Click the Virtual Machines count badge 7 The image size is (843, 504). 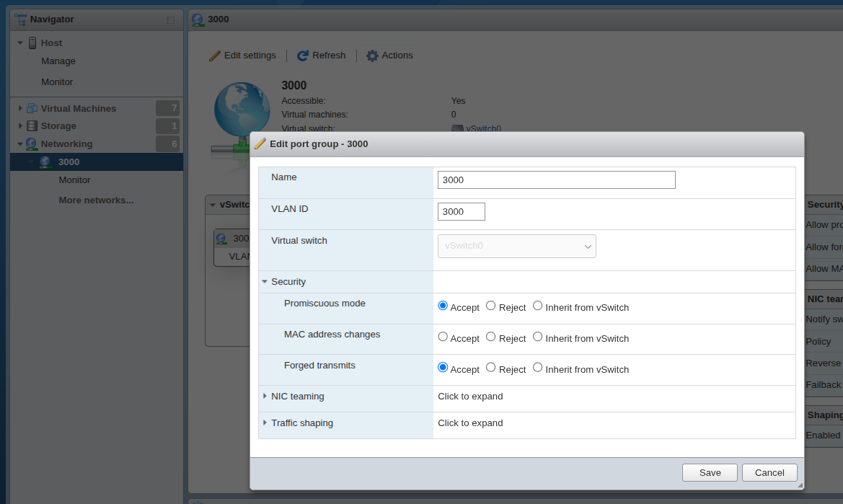[168, 108]
